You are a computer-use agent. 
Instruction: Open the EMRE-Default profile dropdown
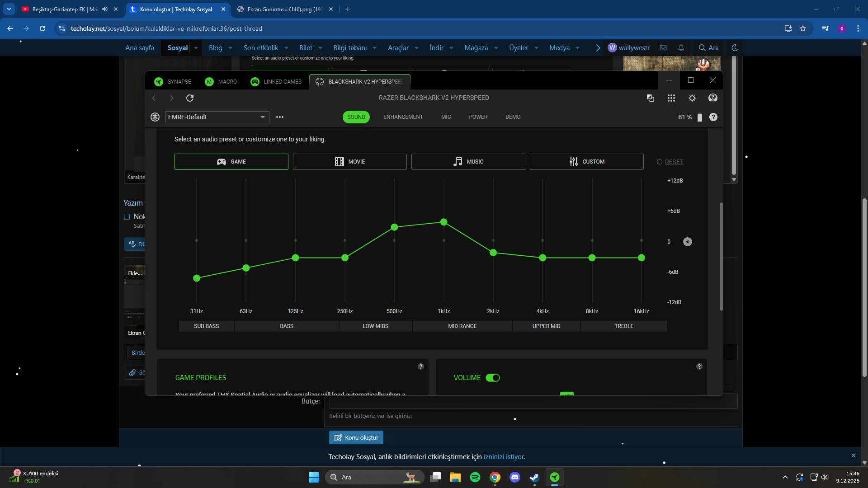point(217,117)
